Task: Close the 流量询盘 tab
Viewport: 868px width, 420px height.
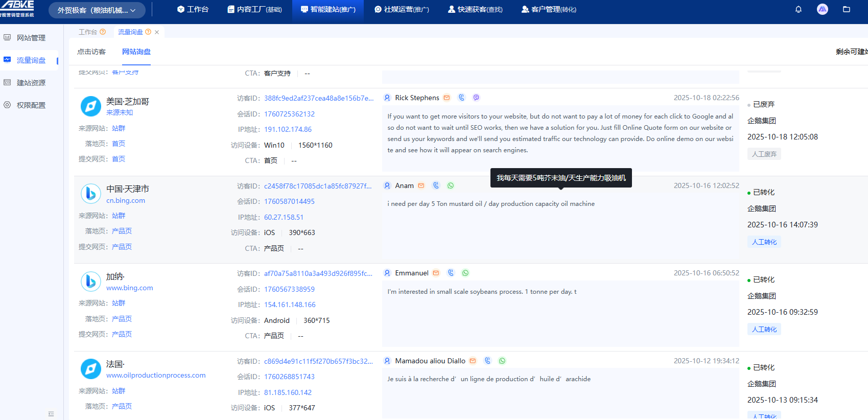Action: [157, 32]
